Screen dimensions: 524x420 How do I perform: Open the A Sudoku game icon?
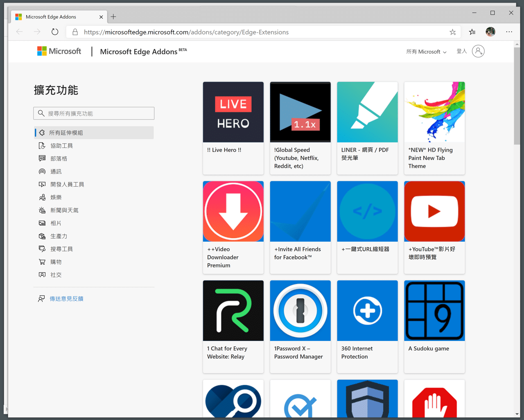tap(435, 311)
